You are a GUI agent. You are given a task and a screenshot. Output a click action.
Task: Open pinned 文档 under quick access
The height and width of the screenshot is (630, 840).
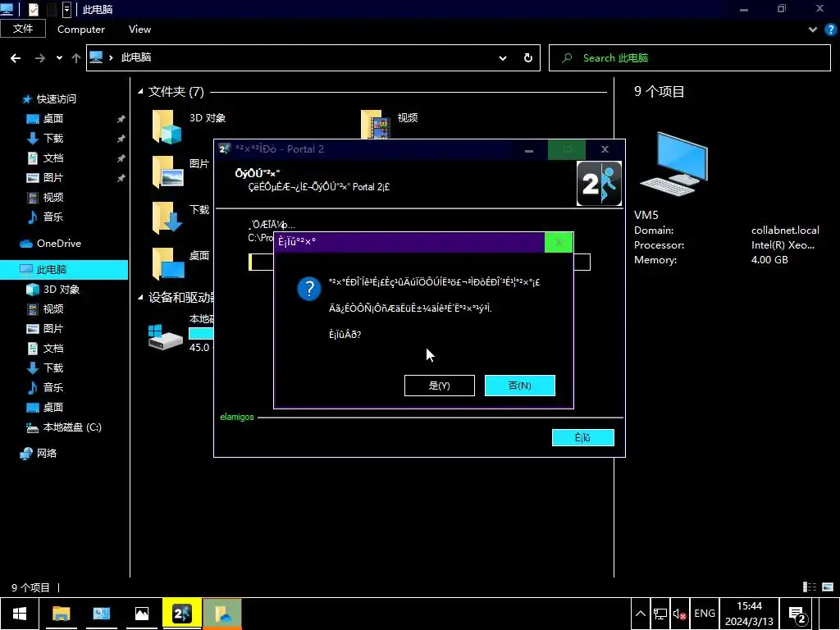(x=53, y=158)
